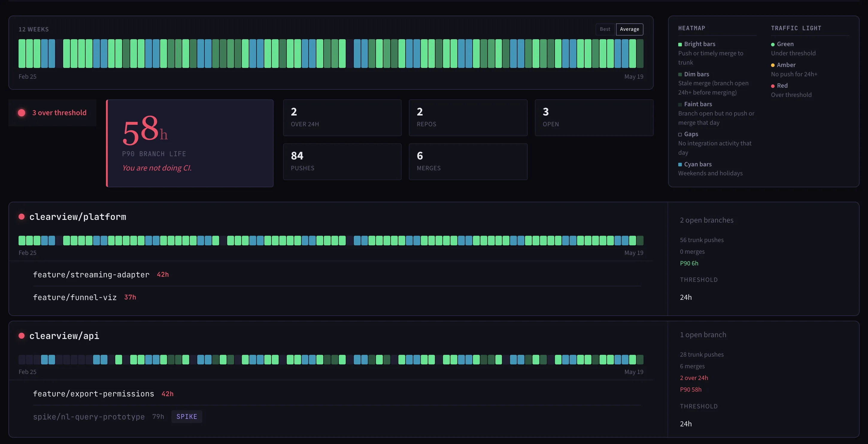Click the 28 trunk pushes text
The image size is (868, 444).
pyautogui.click(x=702, y=354)
